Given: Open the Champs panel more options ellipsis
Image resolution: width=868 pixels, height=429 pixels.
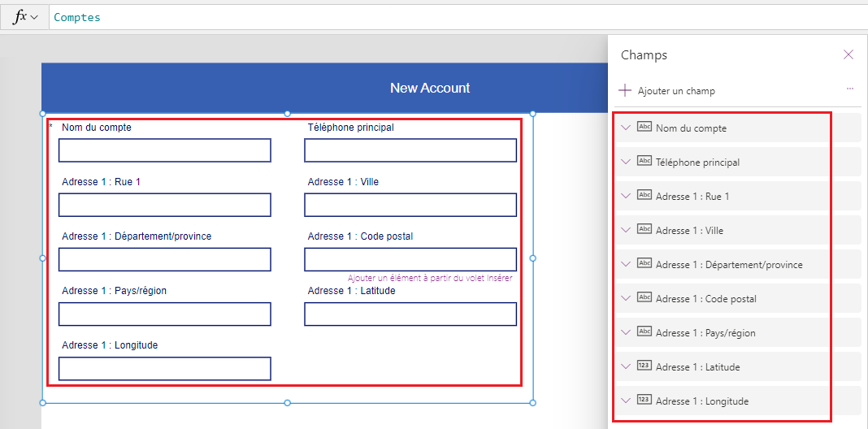Looking at the screenshot, I should [x=850, y=89].
